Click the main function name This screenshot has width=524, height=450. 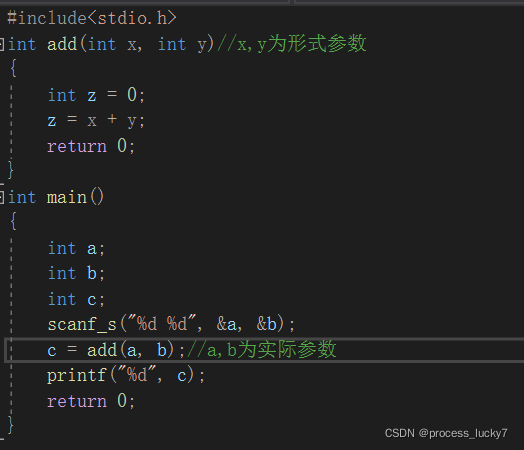67,197
